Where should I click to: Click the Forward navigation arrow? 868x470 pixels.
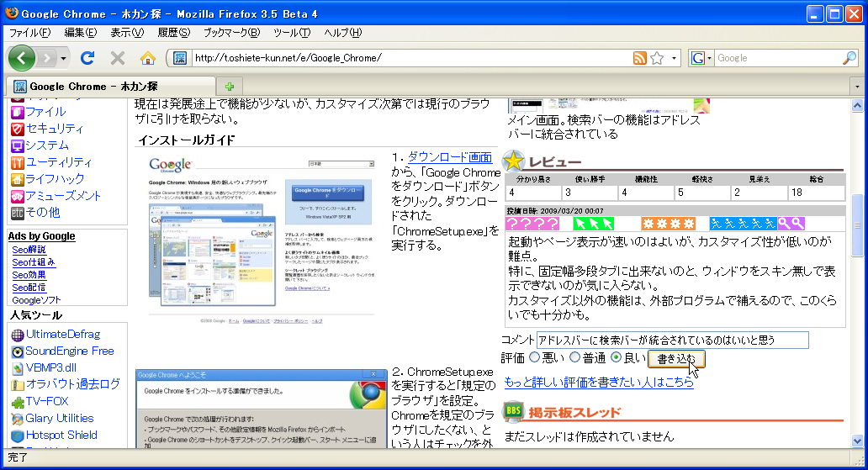click(47, 57)
